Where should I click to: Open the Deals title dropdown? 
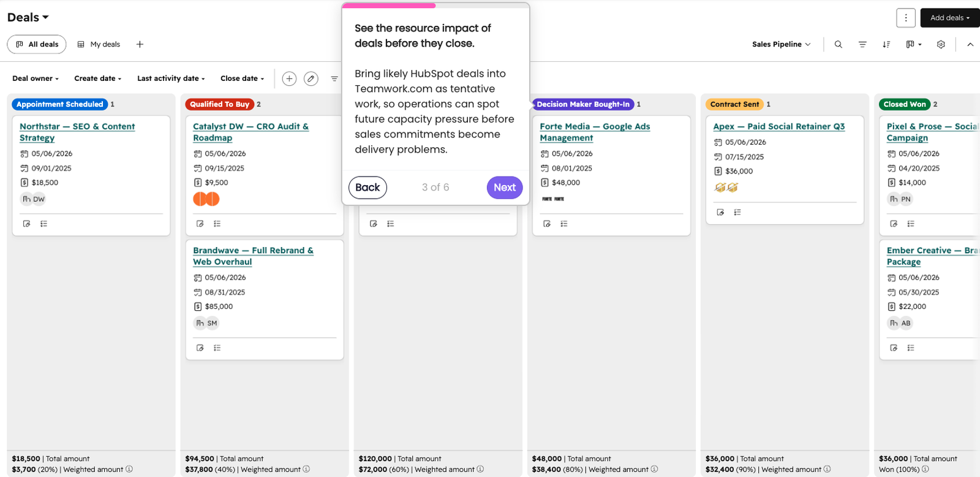(28, 17)
